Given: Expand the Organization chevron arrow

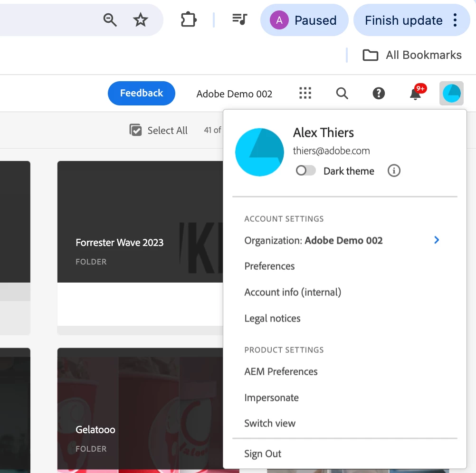Looking at the screenshot, I should (437, 240).
